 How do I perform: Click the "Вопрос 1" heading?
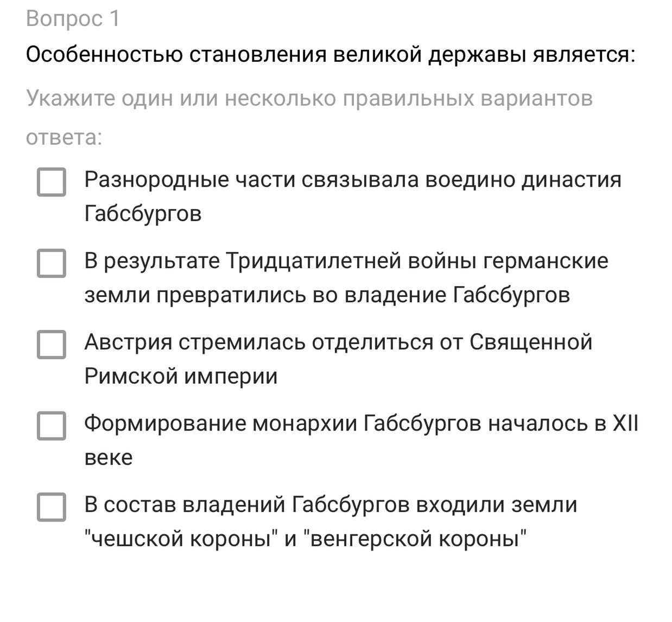tap(73, 19)
